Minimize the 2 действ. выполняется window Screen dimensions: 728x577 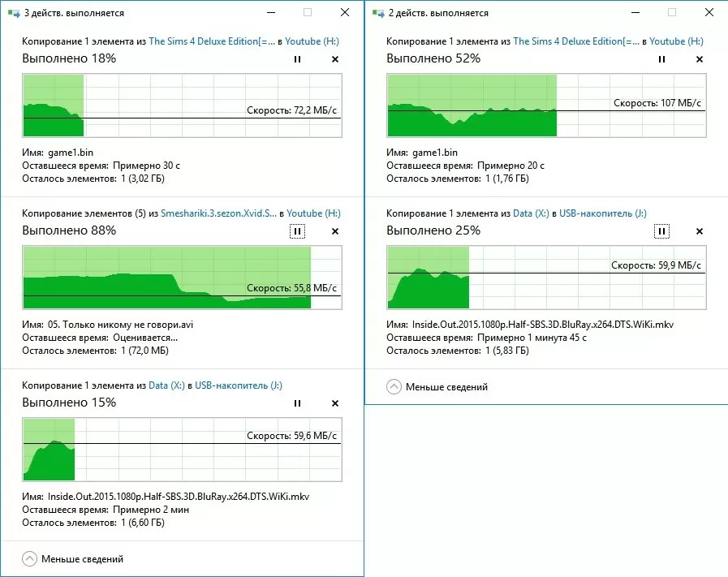(635, 12)
